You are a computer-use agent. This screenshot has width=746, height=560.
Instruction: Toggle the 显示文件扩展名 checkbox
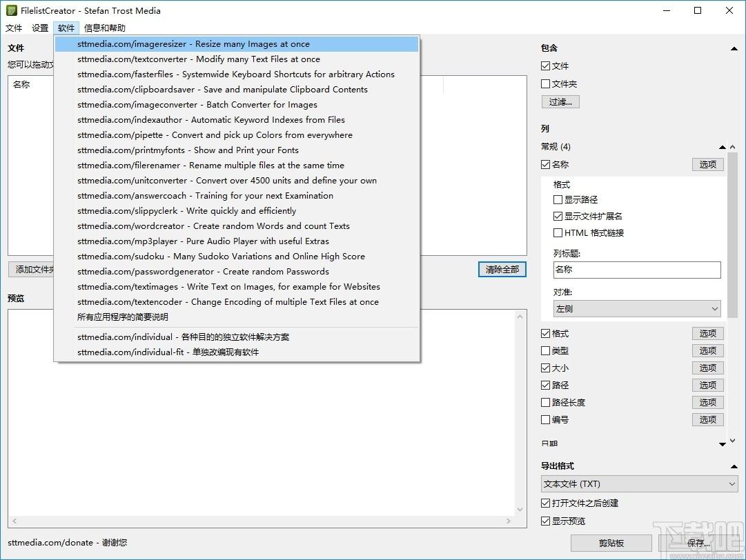pyautogui.click(x=558, y=217)
